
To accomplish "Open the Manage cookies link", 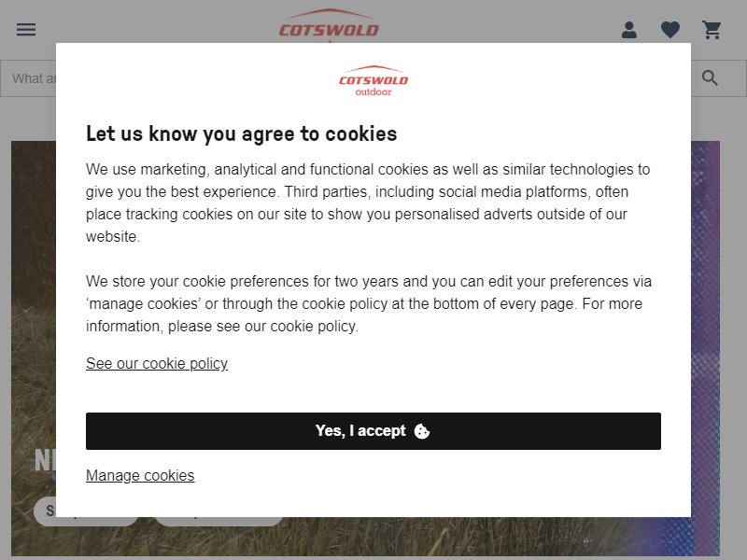I will 140,475.
